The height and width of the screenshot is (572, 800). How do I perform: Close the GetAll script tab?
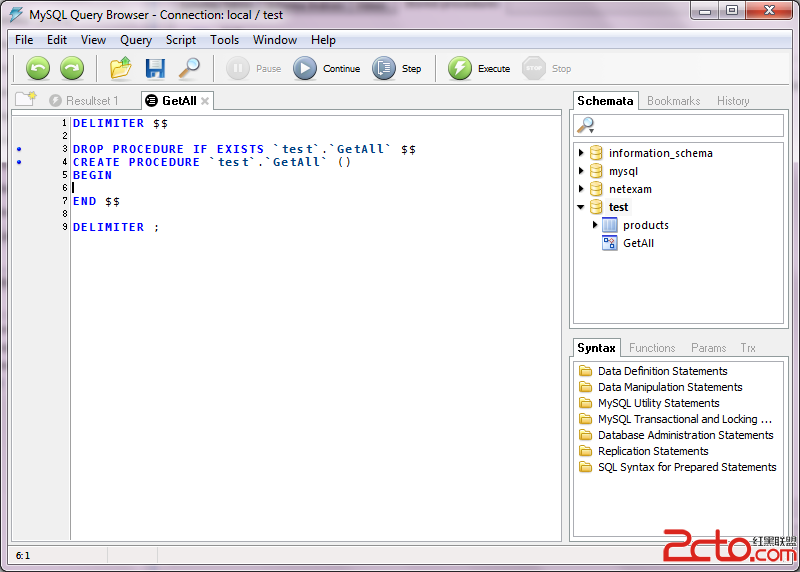coord(205,101)
